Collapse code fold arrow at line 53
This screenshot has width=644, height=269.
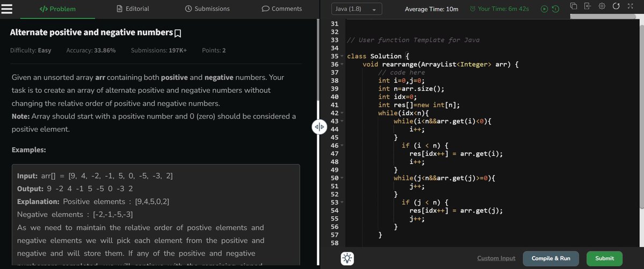(342, 202)
